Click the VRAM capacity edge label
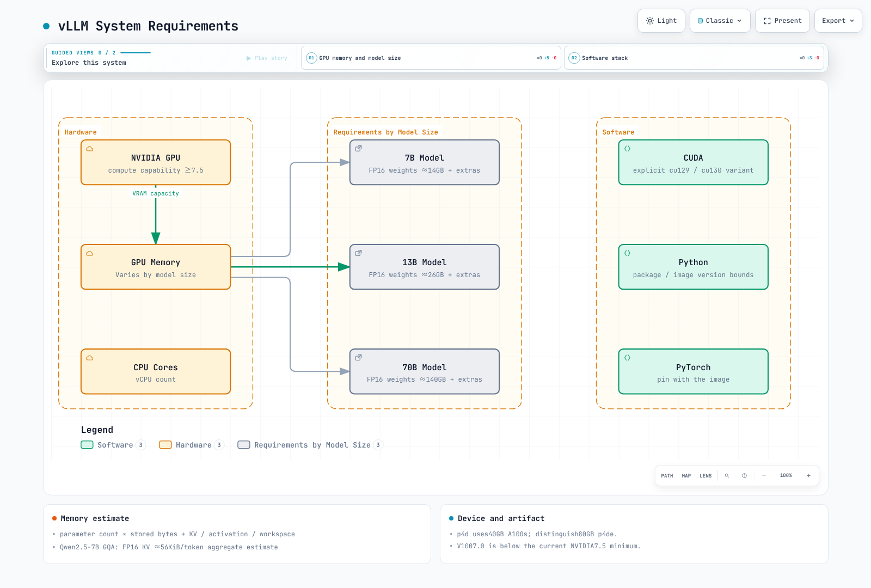This screenshot has width=871, height=588. (x=156, y=193)
